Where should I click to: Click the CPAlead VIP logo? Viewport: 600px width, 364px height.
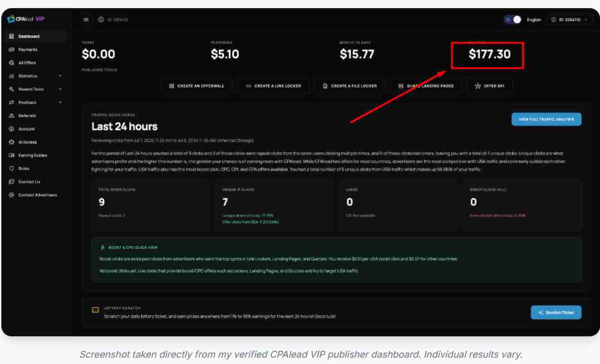(26, 19)
